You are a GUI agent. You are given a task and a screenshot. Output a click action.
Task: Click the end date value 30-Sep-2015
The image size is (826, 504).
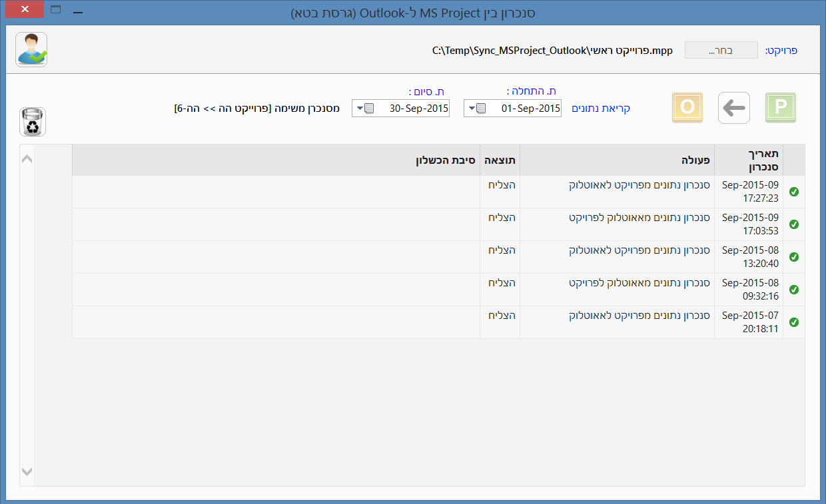tap(418, 109)
